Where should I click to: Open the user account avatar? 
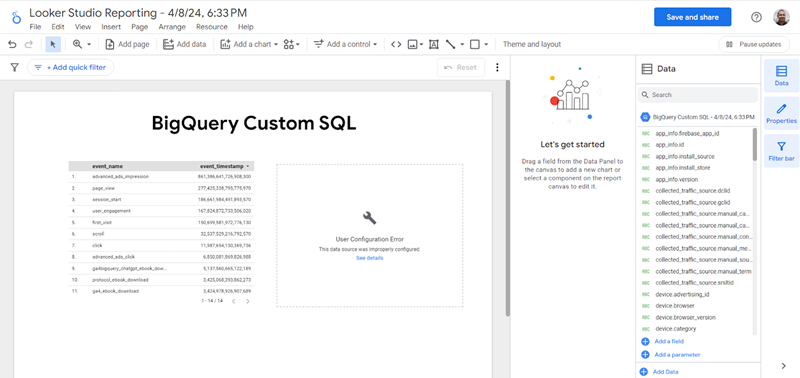click(x=781, y=17)
